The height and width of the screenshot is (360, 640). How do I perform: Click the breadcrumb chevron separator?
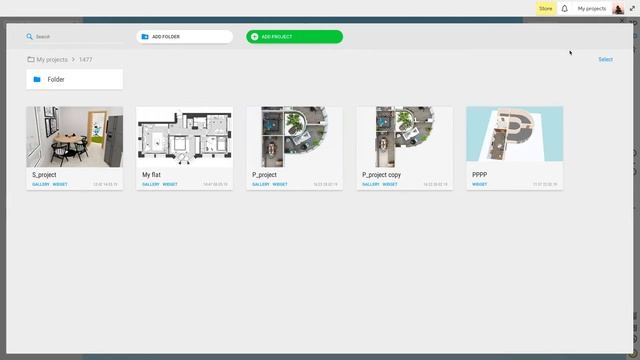coord(73,60)
